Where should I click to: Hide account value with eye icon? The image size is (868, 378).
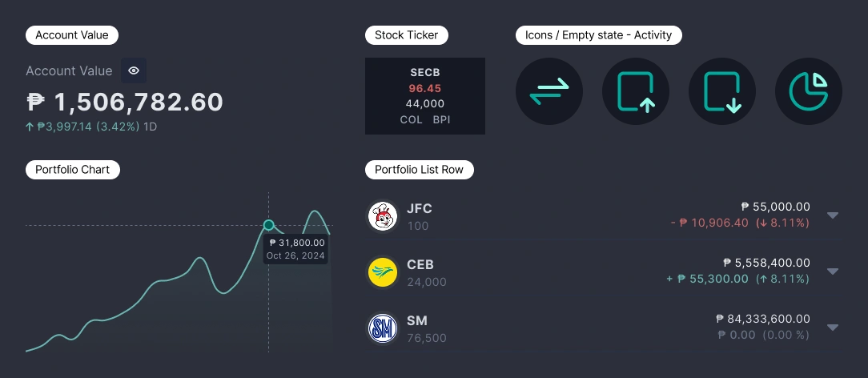tap(134, 70)
